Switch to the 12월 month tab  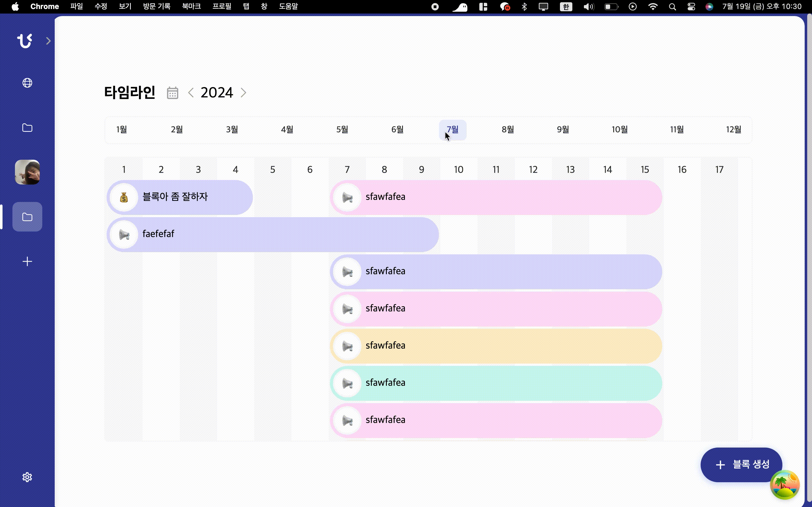(x=733, y=130)
